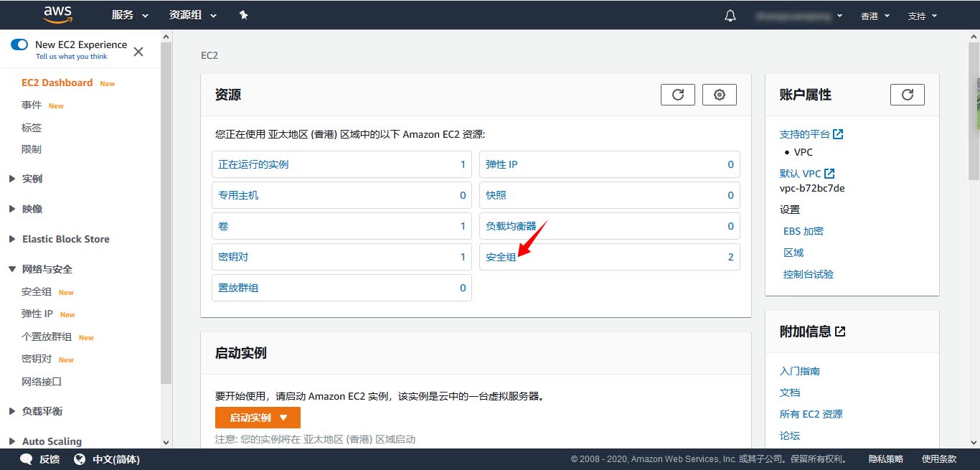This screenshot has height=470, width=980.
Task: Open the AWS home logo
Action: pos(58,14)
